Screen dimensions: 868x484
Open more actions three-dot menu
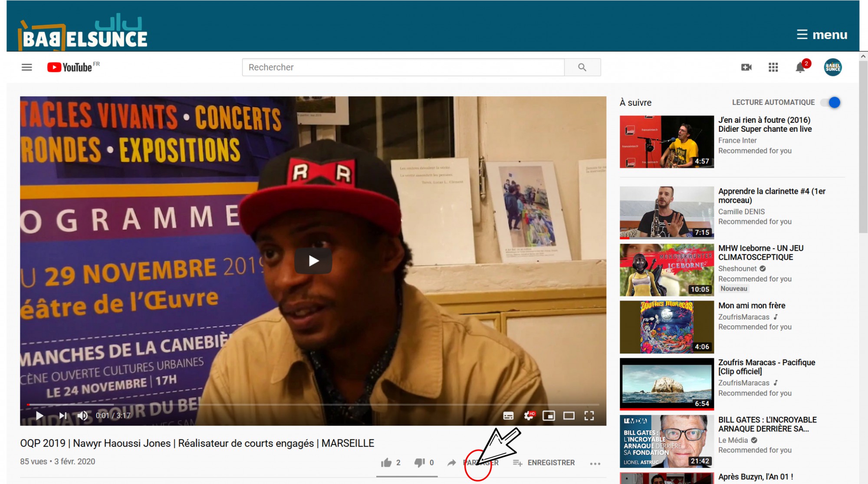(595, 464)
